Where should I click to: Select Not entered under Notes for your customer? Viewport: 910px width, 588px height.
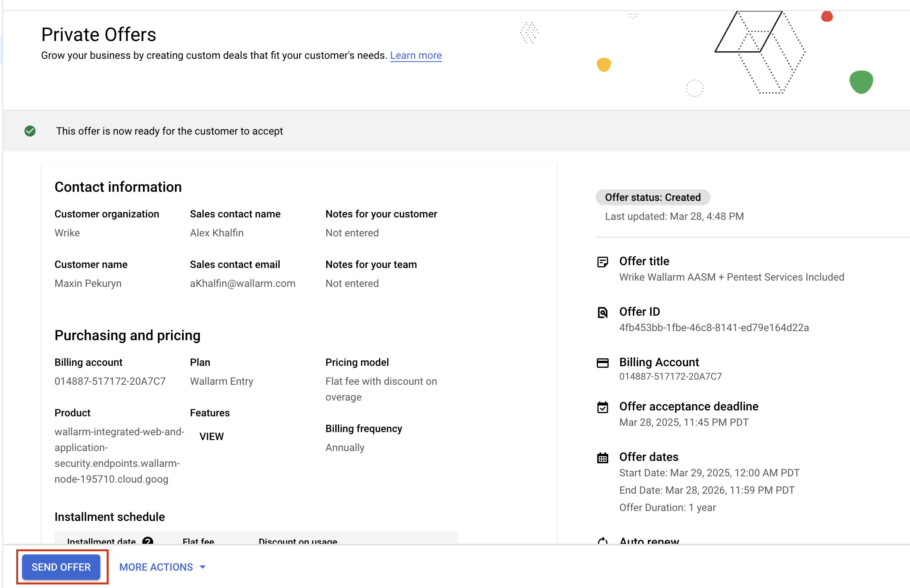[352, 233]
